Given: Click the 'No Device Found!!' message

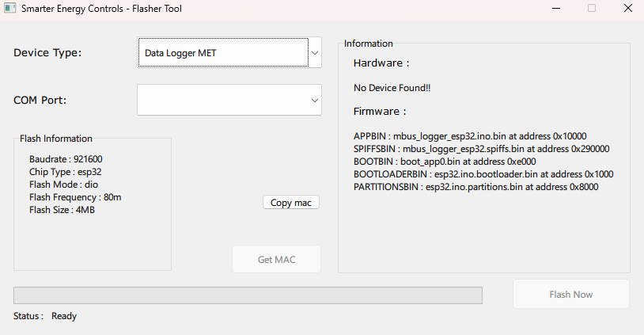Looking at the screenshot, I should pos(392,88).
